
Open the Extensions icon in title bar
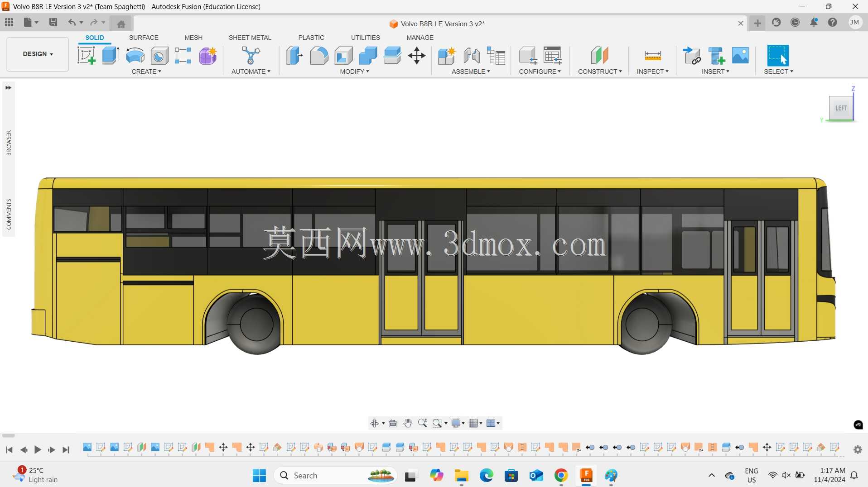point(776,23)
